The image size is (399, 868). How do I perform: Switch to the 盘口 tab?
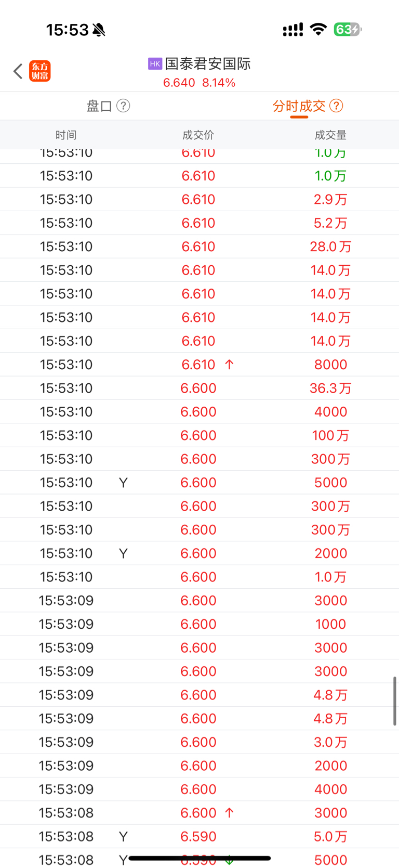pos(99,106)
